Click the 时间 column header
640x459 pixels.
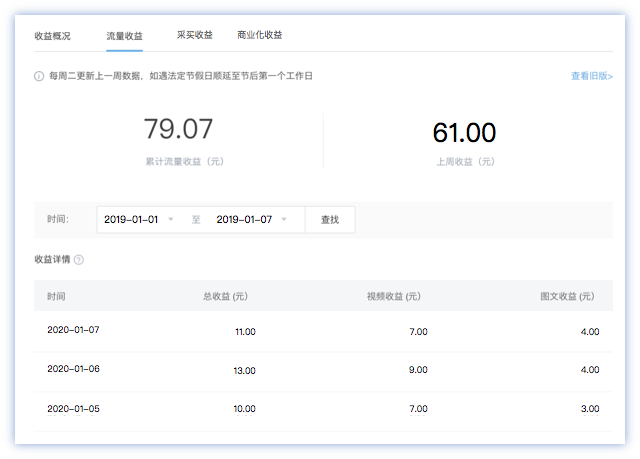[x=56, y=296]
